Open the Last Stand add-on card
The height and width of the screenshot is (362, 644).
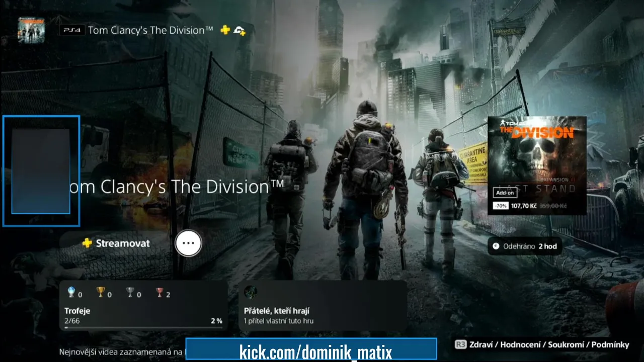537,165
